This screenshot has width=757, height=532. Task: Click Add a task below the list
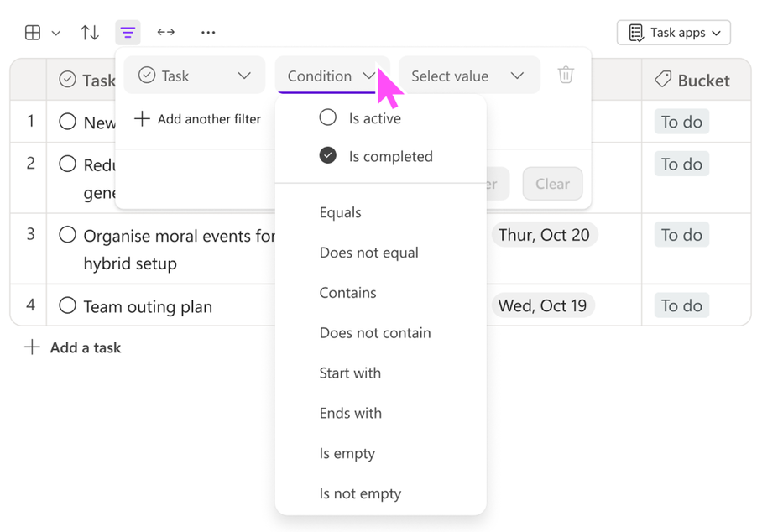coord(72,347)
